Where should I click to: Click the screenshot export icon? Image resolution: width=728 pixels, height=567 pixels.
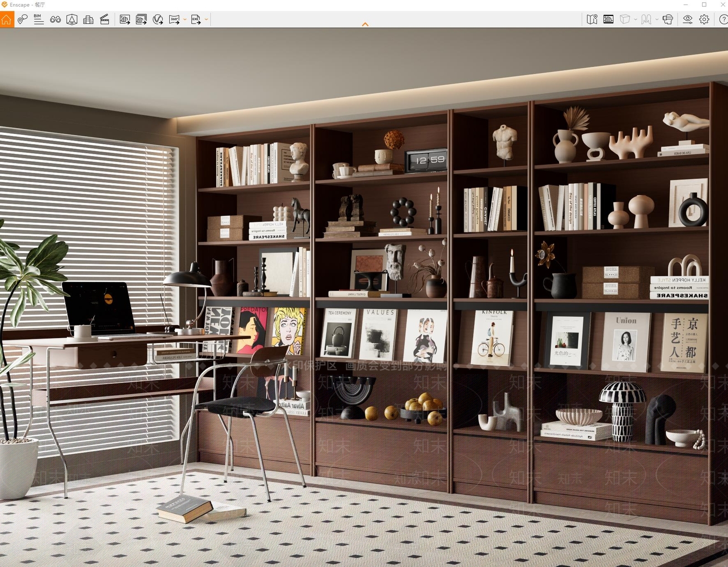(125, 19)
